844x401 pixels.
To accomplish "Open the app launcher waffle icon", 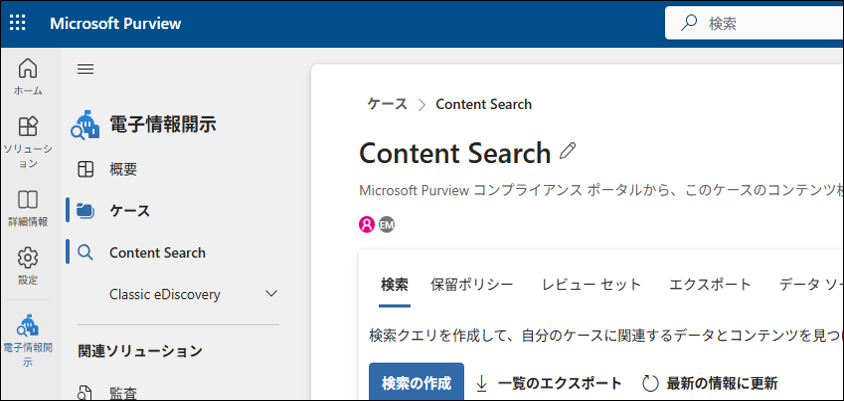I will point(18,23).
